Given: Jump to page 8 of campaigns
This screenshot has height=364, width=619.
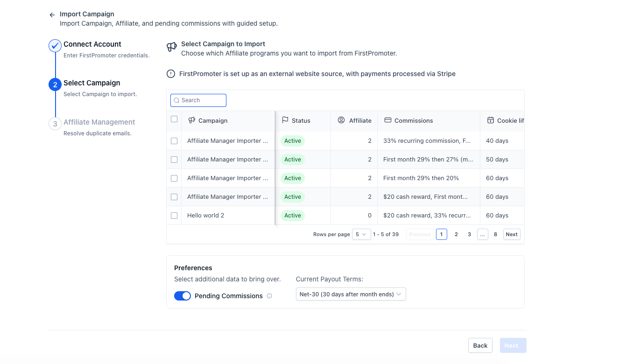Looking at the screenshot, I should [495, 234].
